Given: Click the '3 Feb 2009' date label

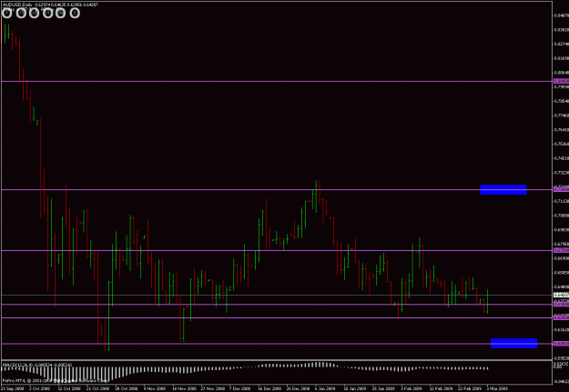Looking at the screenshot, I should point(412,388).
